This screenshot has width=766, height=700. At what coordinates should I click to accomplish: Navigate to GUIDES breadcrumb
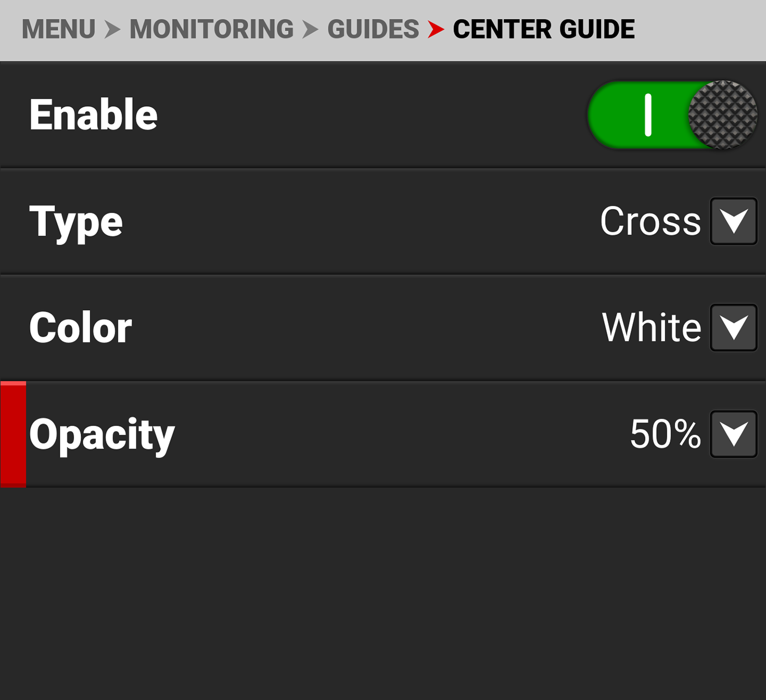click(x=373, y=29)
